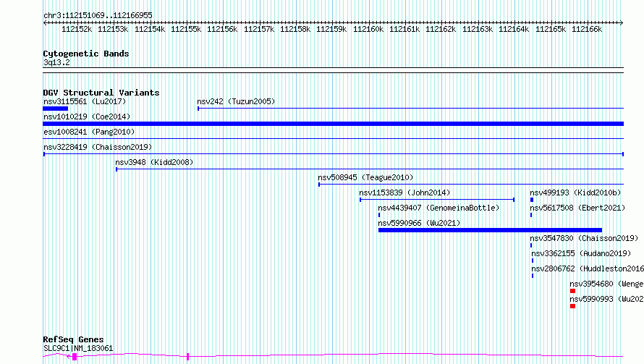
Task: Open the esv1008241 (Pang2010) variant label
Action: [89, 132]
